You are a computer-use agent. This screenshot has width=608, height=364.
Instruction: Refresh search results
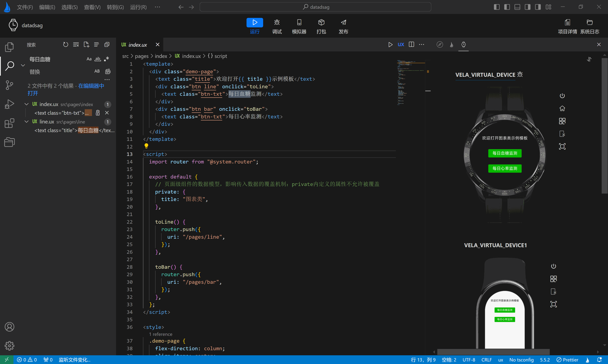pos(66,45)
